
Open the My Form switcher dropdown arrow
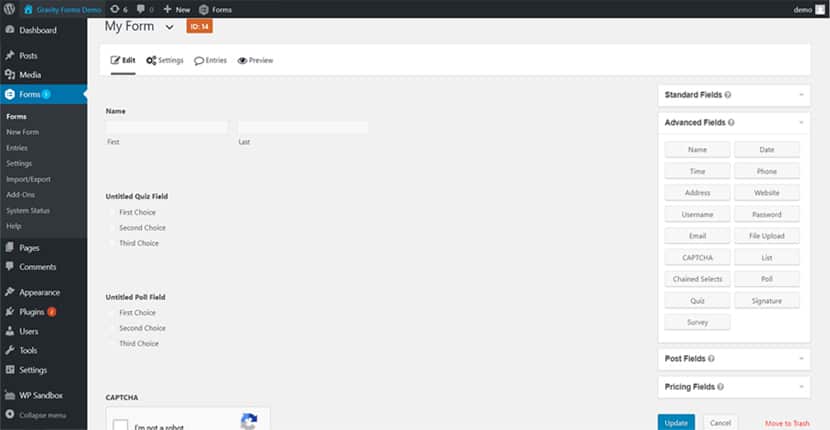169,28
